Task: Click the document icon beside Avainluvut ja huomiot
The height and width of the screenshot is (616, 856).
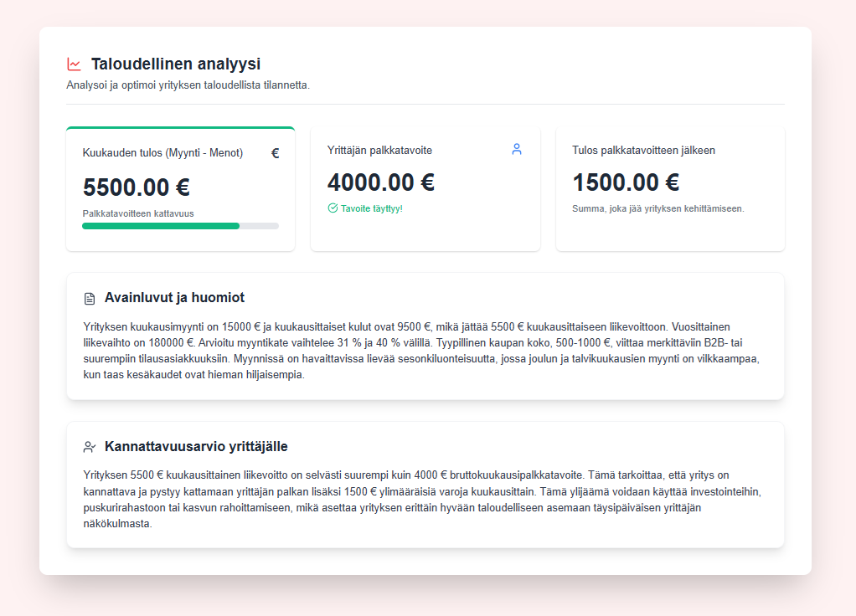Action: 87,297
